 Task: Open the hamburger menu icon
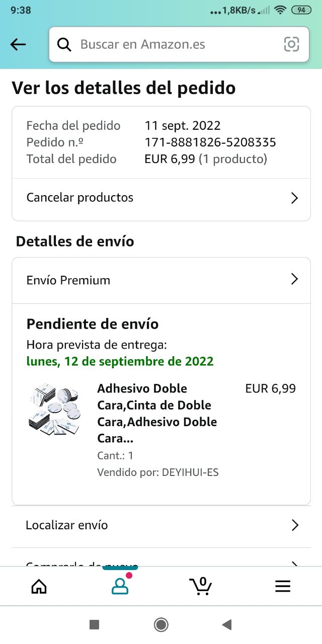283,586
